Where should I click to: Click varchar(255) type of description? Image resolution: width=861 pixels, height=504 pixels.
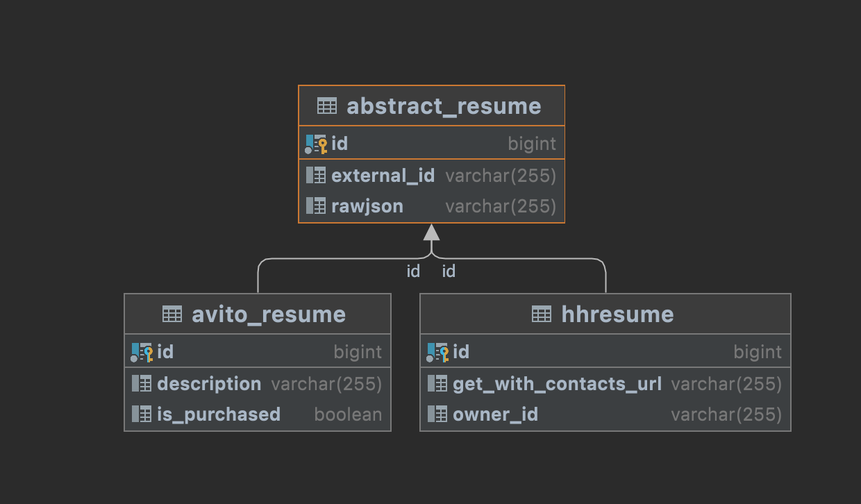[x=326, y=385]
